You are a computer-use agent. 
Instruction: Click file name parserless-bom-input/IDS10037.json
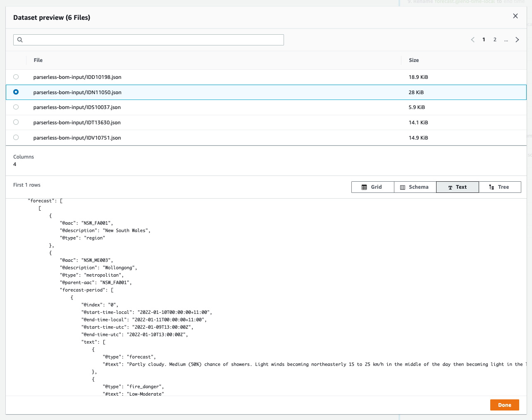pyautogui.click(x=77, y=107)
